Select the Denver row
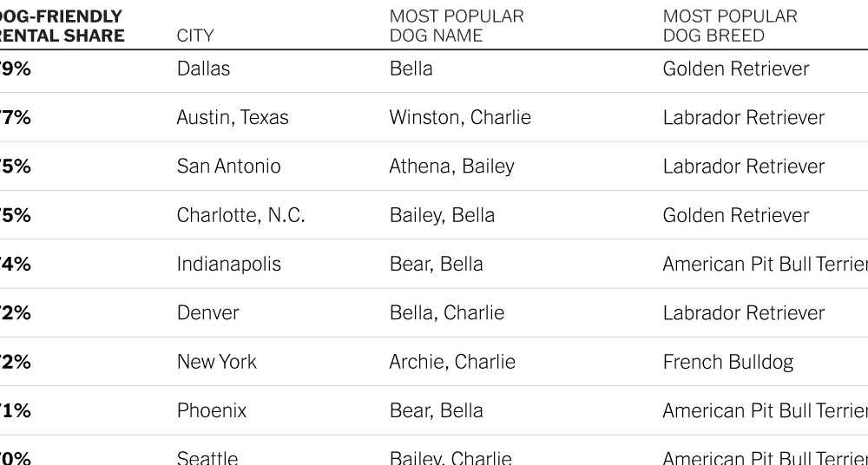Image resolution: width=868 pixels, height=465 pixels. (434, 313)
